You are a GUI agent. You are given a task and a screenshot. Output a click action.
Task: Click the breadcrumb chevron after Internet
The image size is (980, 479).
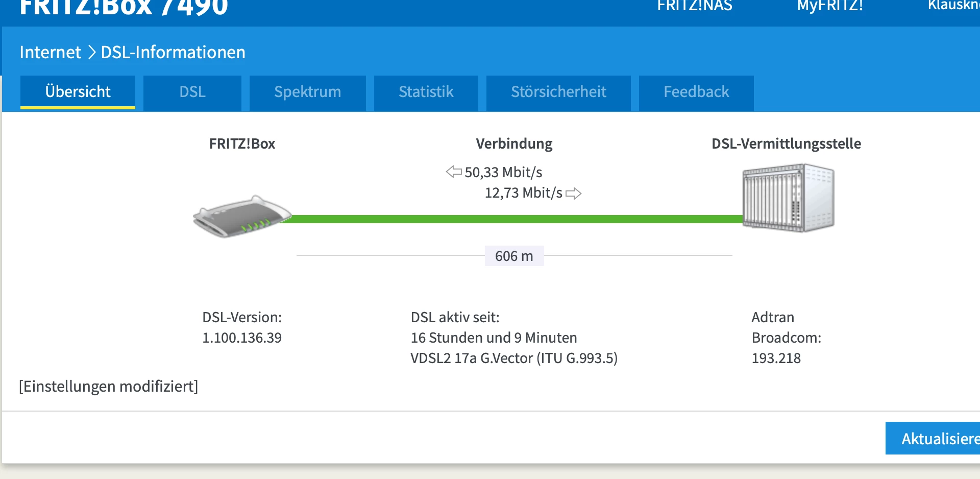click(92, 52)
